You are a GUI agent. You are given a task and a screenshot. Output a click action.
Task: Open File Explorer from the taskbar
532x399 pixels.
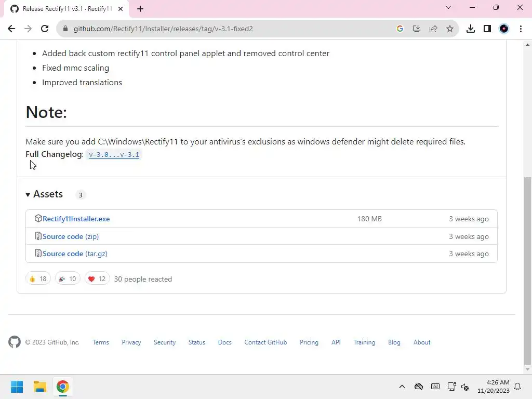(39, 387)
